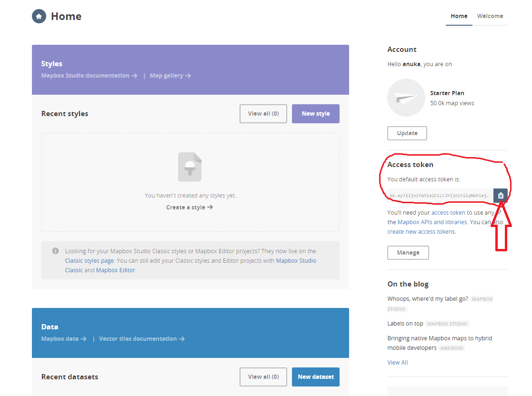Open Vector tiles documentation link
Viewport: 532px width, 396px height.
141,339
